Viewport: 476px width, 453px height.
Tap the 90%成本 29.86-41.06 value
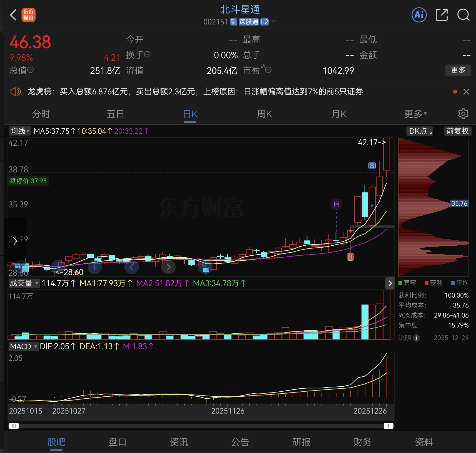click(x=451, y=315)
